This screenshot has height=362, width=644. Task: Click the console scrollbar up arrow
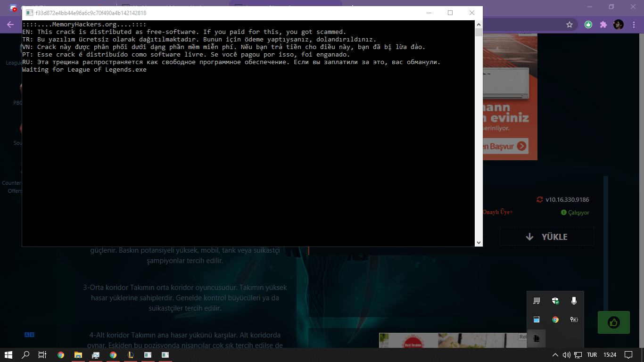click(x=479, y=24)
